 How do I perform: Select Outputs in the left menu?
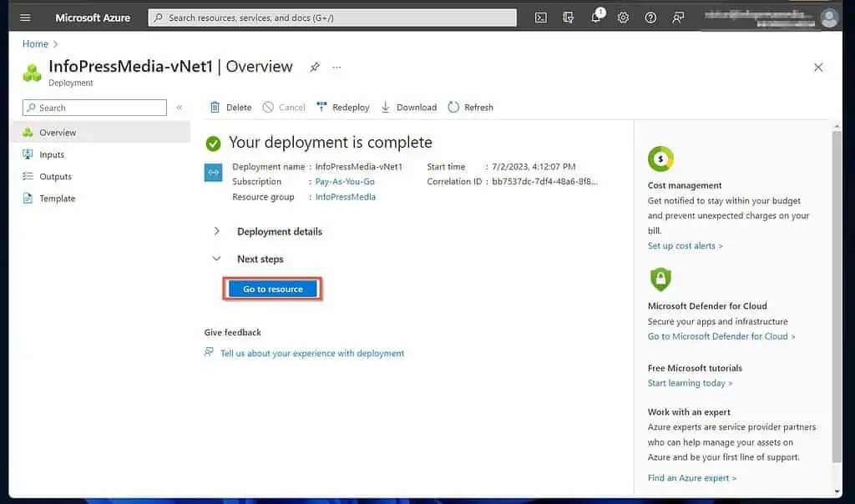pos(56,177)
